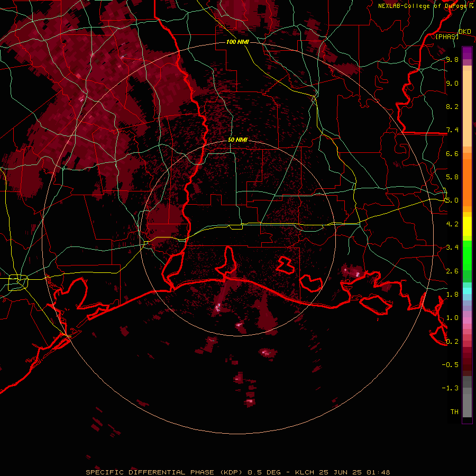Click the DKD product label
The width and height of the screenshot is (476, 476).
click(x=465, y=31)
